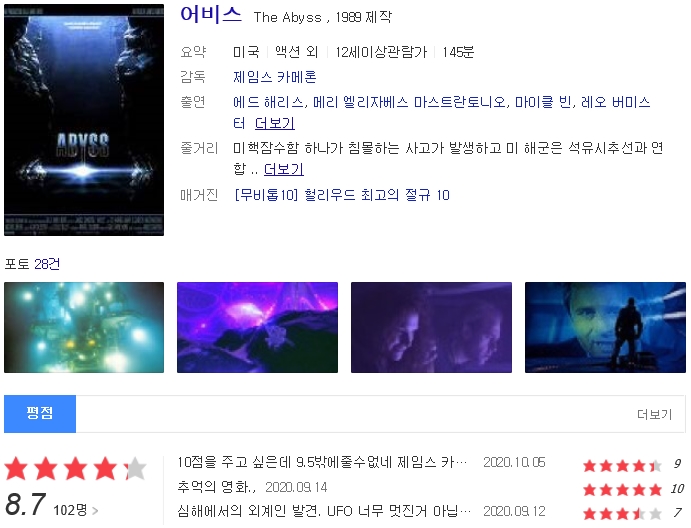Click 더보기 at right of 평점 bar
Screen dimensions: 691x528
[654, 414]
